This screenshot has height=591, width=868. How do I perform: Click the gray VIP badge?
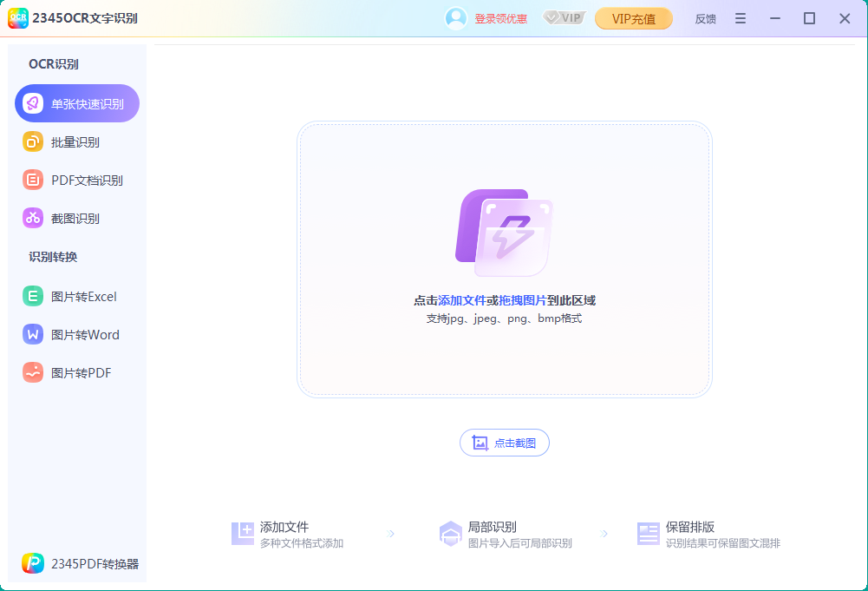[563, 18]
